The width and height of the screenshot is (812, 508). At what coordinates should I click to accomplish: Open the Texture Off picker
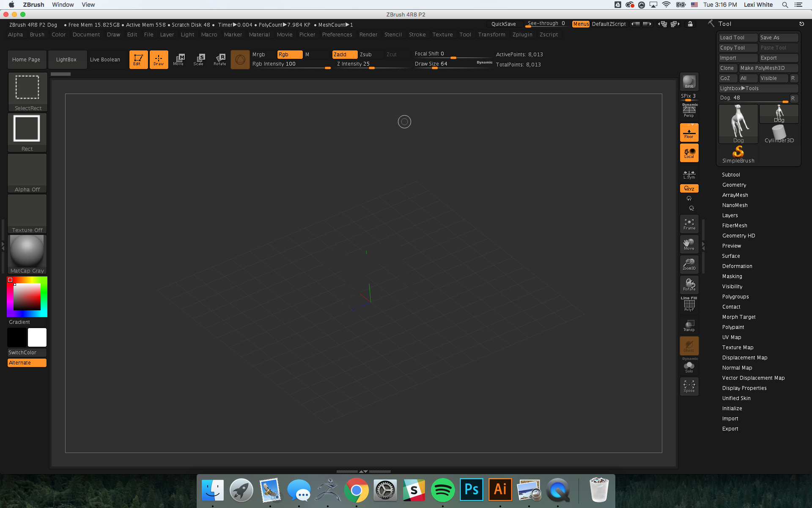point(27,214)
